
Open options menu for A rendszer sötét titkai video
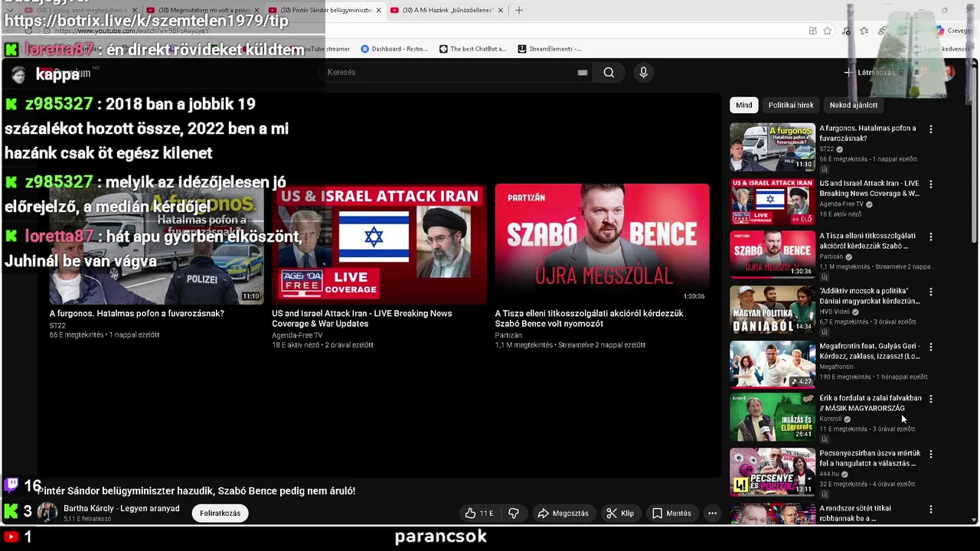(931, 509)
